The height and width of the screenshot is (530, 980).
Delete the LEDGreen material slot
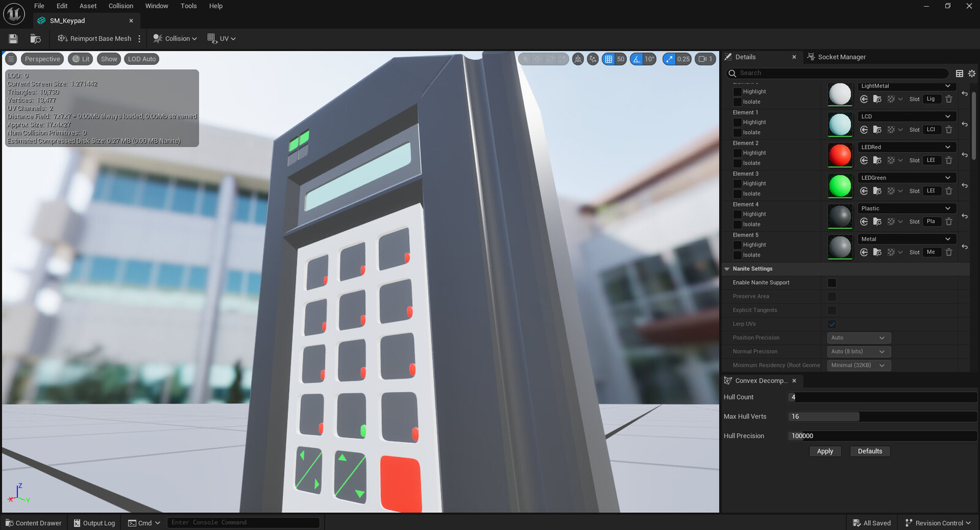point(949,191)
